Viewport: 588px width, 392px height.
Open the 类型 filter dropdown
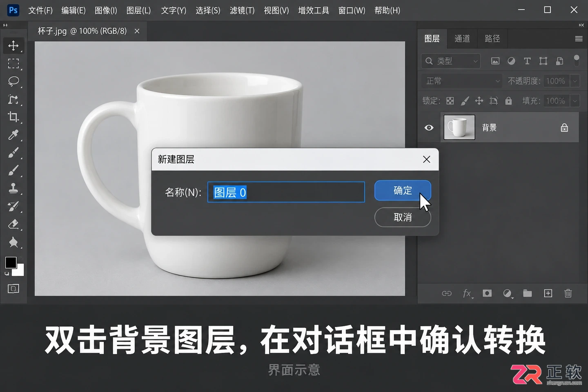(451, 61)
